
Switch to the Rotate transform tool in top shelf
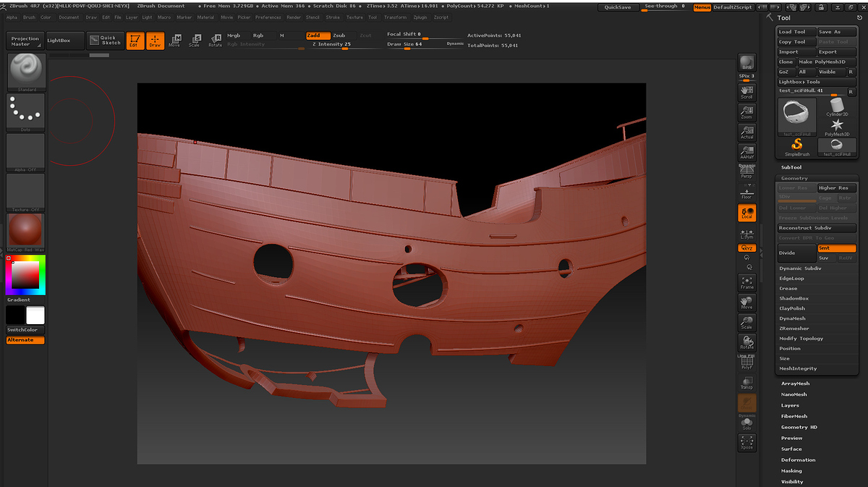click(x=215, y=41)
